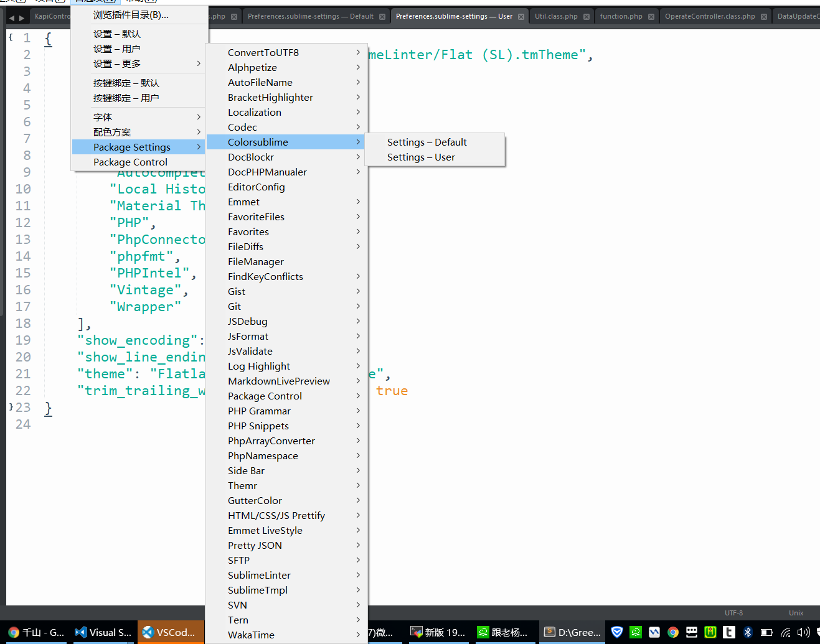Viewport: 820px width, 644px height.
Task: Close the function.php tab
Action: (x=651, y=17)
